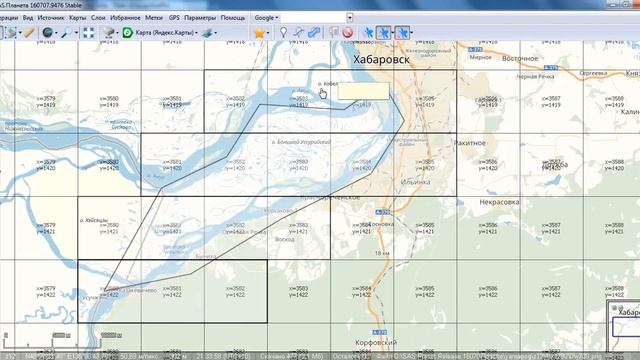Select the add path tool
Viewport: 640px width, 360px height.
pyautogui.click(x=299, y=33)
